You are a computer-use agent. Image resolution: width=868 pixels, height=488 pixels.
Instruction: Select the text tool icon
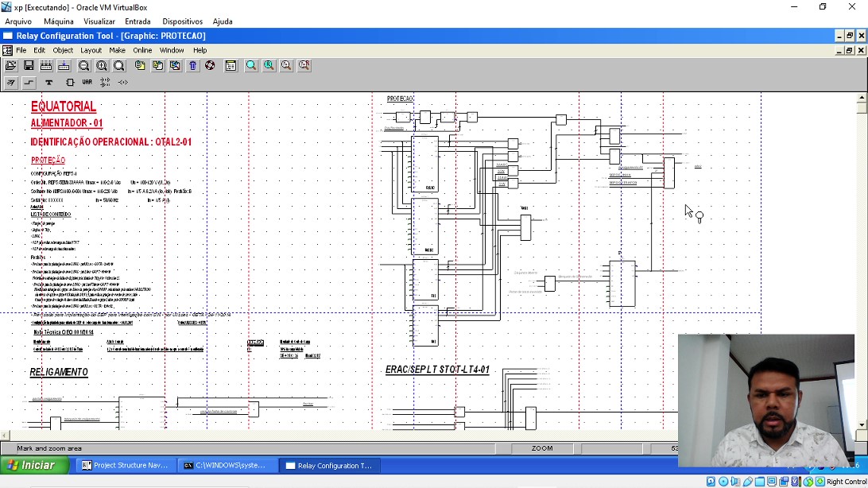coord(48,83)
